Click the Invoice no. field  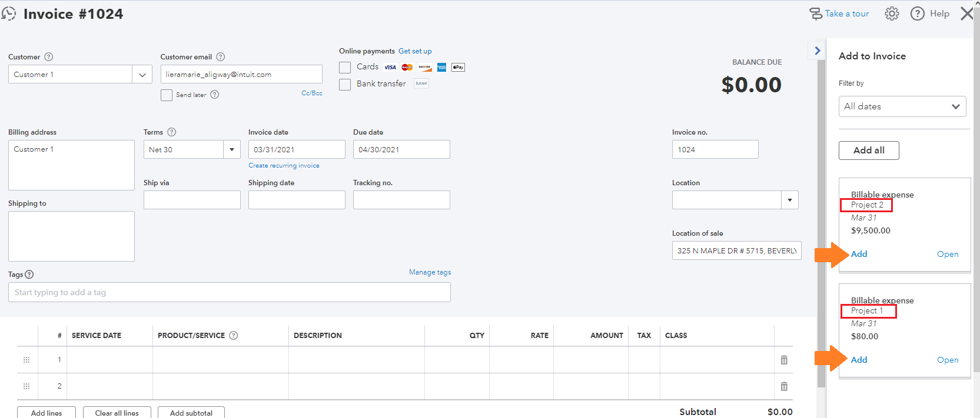pos(715,149)
